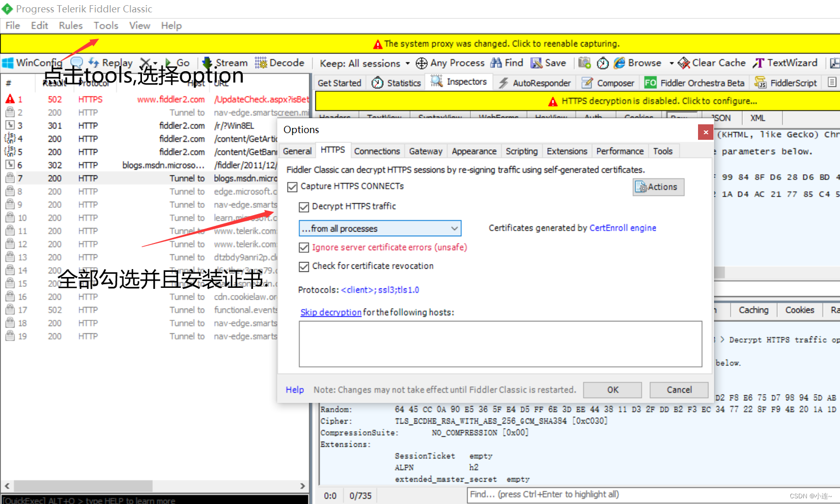Open the Composer tab

(608, 83)
